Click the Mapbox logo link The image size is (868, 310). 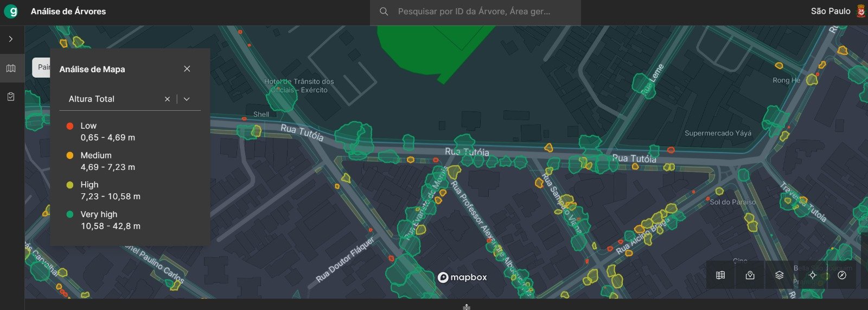[462, 277]
